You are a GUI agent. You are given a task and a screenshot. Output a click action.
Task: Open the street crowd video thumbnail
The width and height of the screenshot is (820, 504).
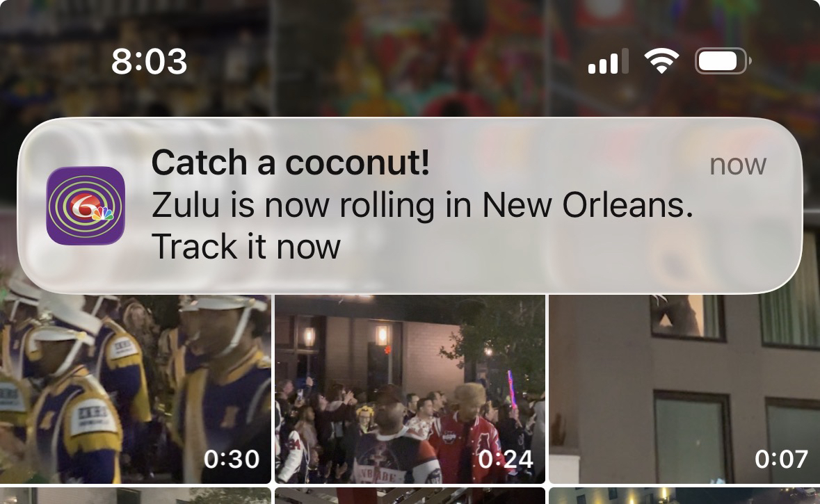tap(410, 389)
